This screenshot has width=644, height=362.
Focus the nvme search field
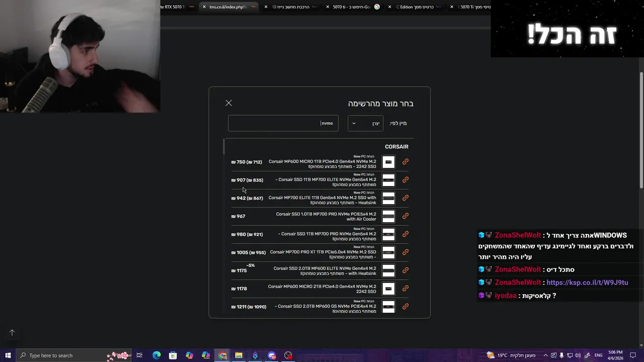[x=283, y=123]
